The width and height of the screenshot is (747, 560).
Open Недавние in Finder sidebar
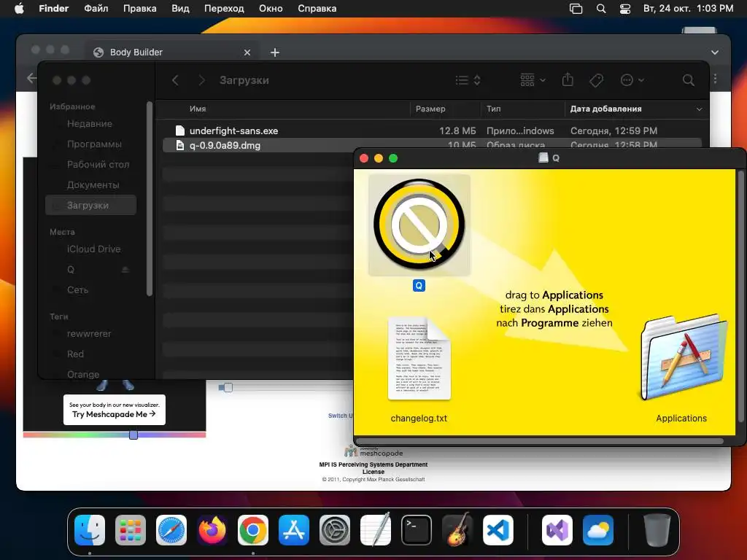tap(90, 124)
